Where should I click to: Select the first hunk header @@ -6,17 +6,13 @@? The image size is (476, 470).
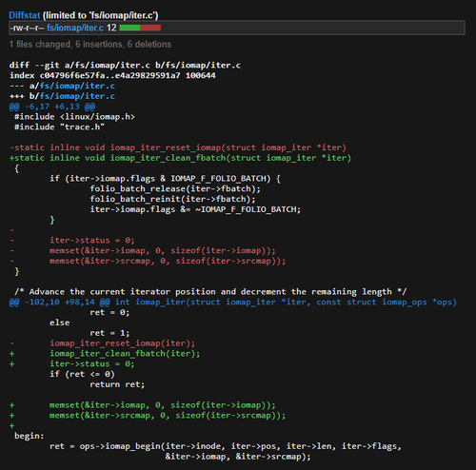52,107
